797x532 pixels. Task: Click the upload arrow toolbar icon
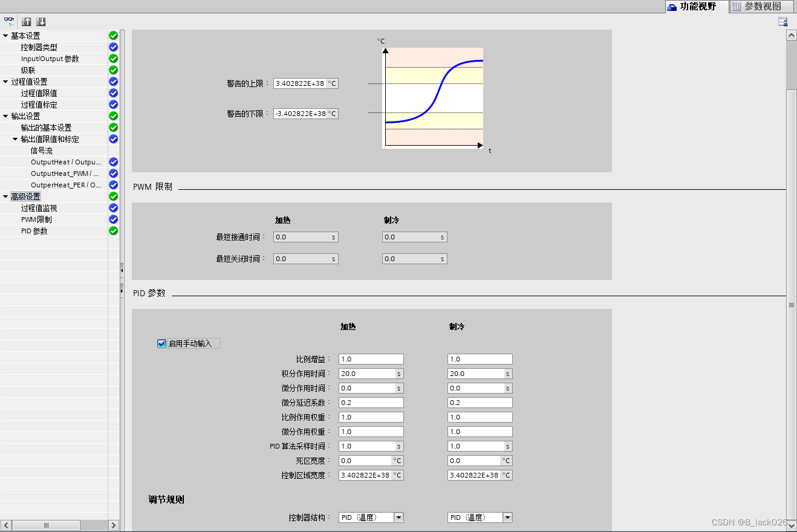27,21
